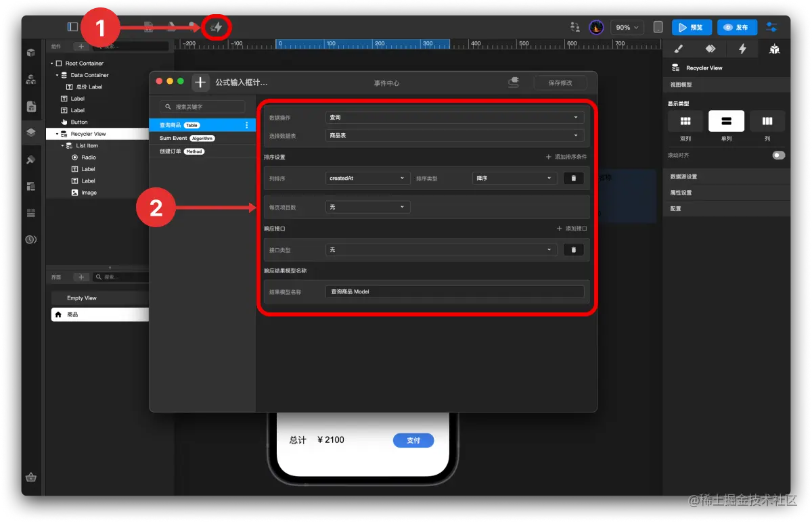Screen dimensions: 812x522
Task: Select the hammer tool icon in the left rail
Action: pos(30,160)
